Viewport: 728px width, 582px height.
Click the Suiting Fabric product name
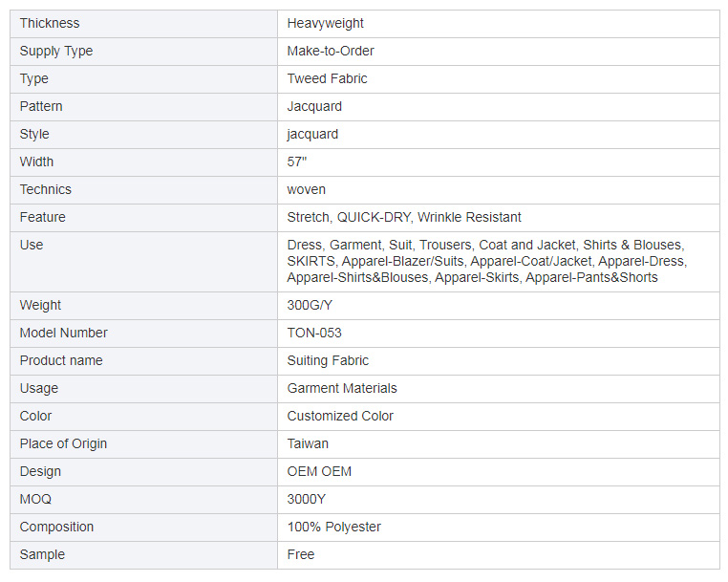tap(328, 361)
